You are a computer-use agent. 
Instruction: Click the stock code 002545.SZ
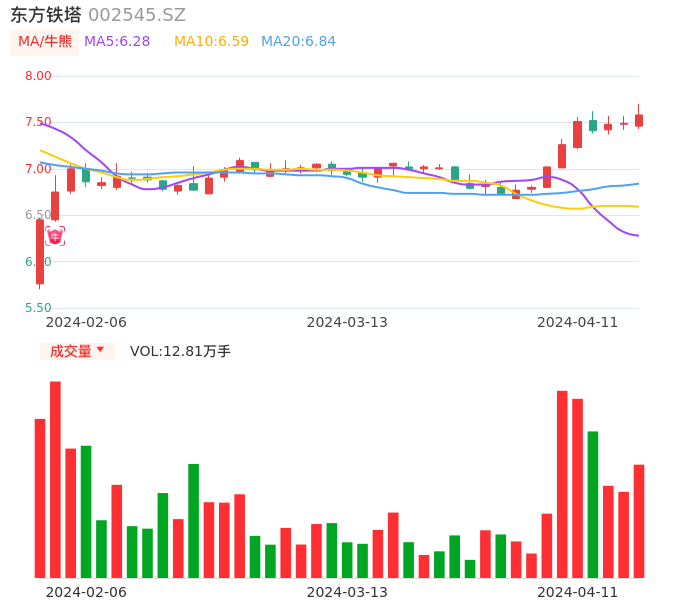(x=137, y=15)
